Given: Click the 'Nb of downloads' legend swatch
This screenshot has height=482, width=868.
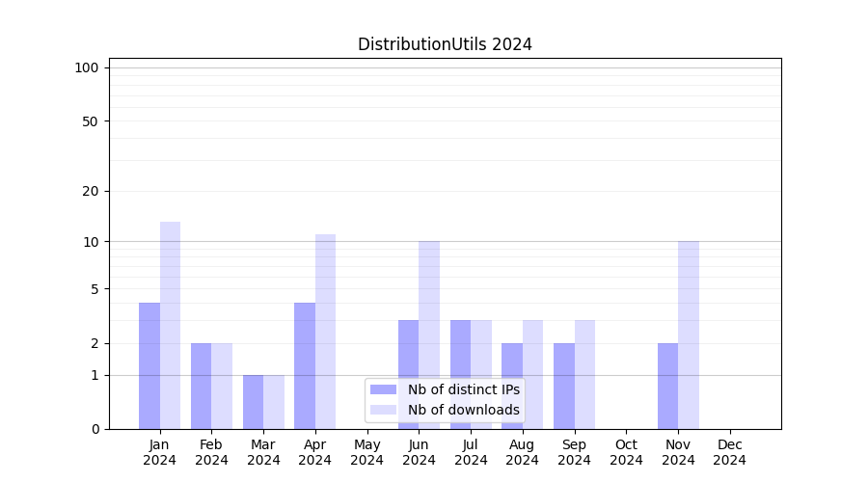Looking at the screenshot, I should coord(383,410).
